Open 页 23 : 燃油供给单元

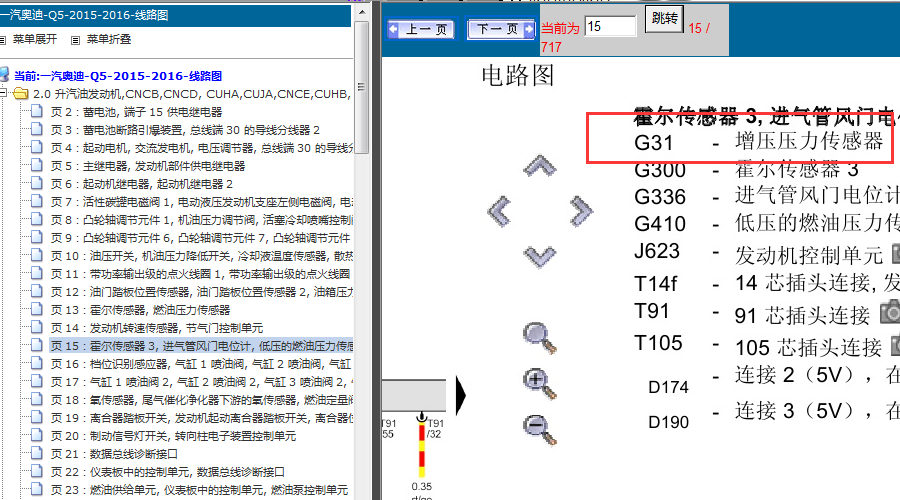click(x=199, y=490)
